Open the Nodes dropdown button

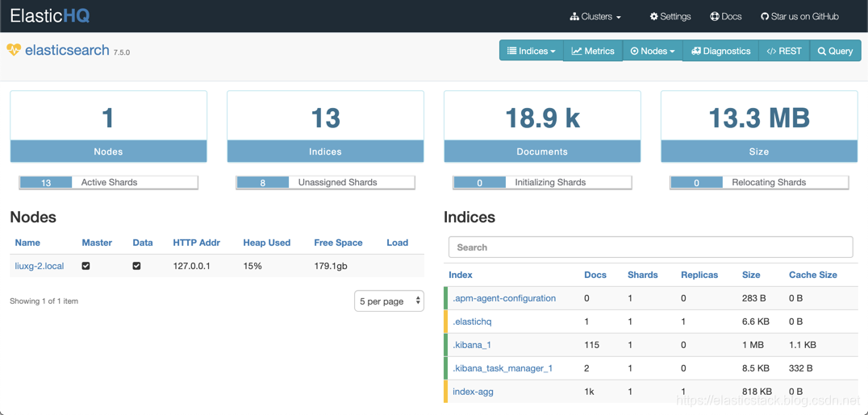(653, 50)
